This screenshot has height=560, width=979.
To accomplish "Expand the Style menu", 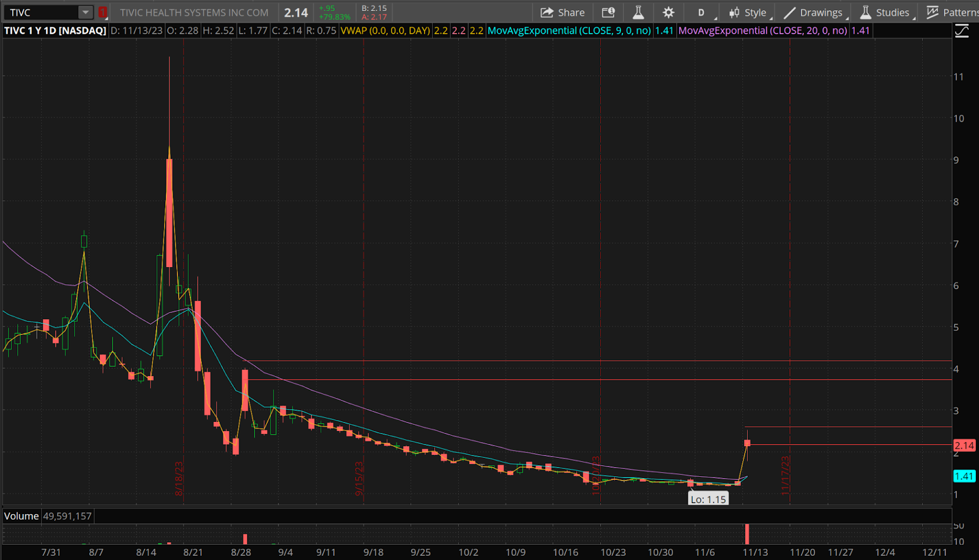I will coord(748,12).
